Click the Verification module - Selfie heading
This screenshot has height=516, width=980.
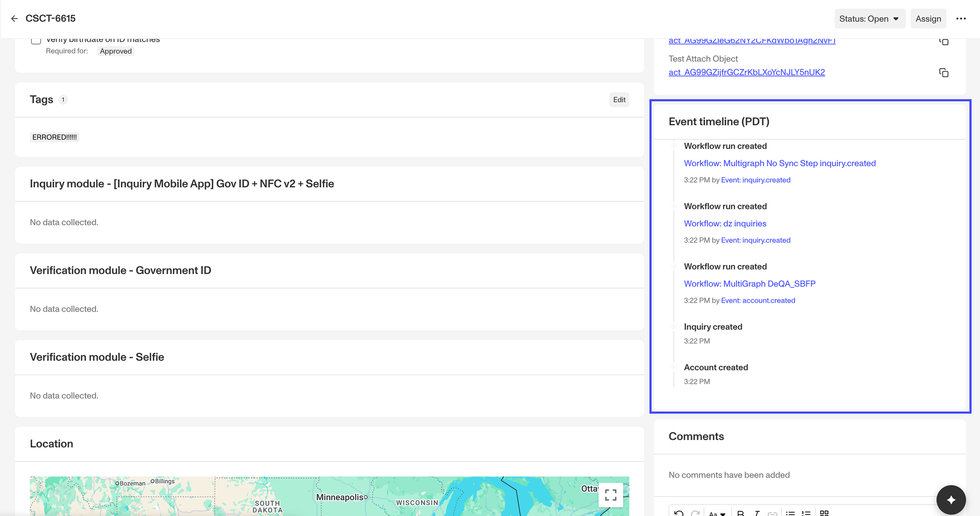pyautogui.click(x=97, y=357)
